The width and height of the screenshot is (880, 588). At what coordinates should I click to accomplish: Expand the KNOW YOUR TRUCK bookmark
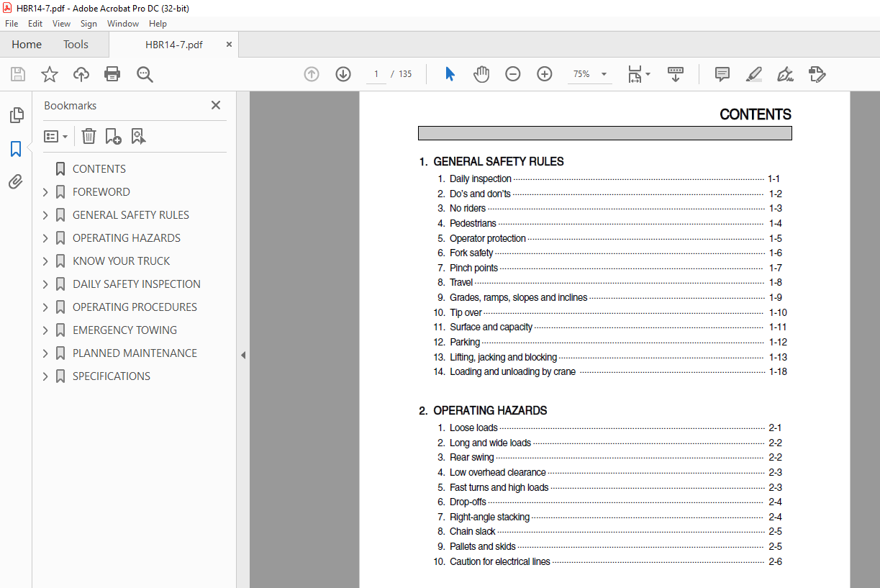coord(45,261)
